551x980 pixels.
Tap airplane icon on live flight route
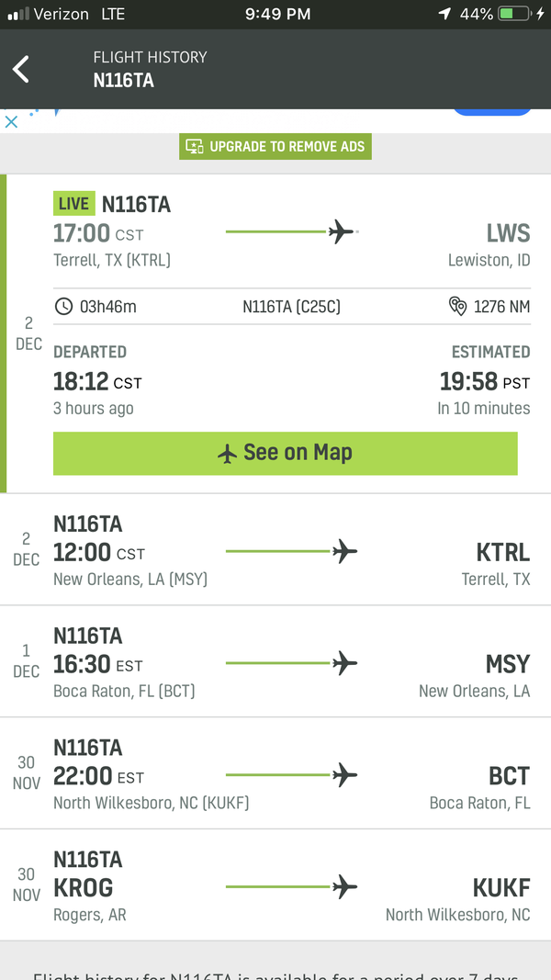click(342, 232)
